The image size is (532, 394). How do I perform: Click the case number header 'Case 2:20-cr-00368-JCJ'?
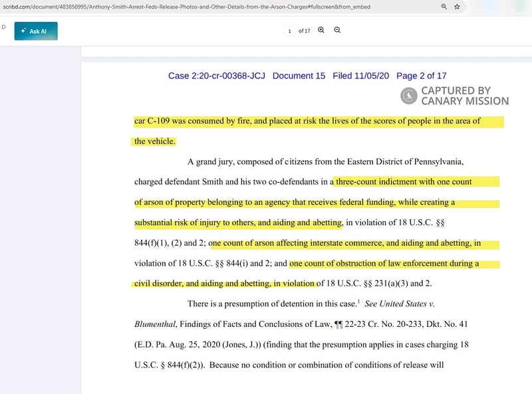pyautogui.click(x=216, y=76)
